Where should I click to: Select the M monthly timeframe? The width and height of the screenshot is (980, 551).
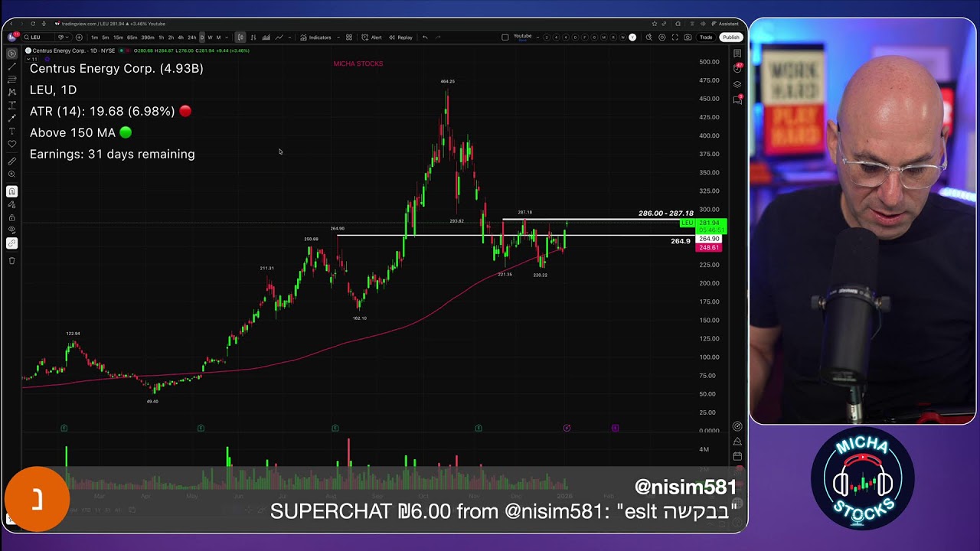tap(218, 37)
